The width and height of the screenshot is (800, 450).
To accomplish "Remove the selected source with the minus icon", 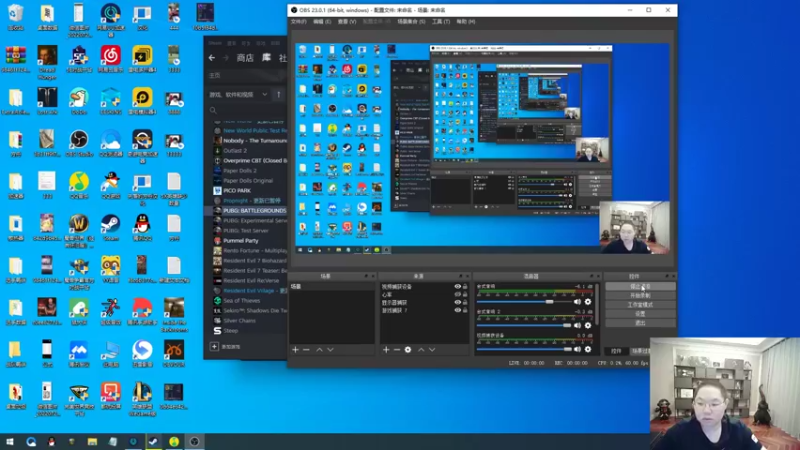I will pyautogui.click(x=396, y=349).
